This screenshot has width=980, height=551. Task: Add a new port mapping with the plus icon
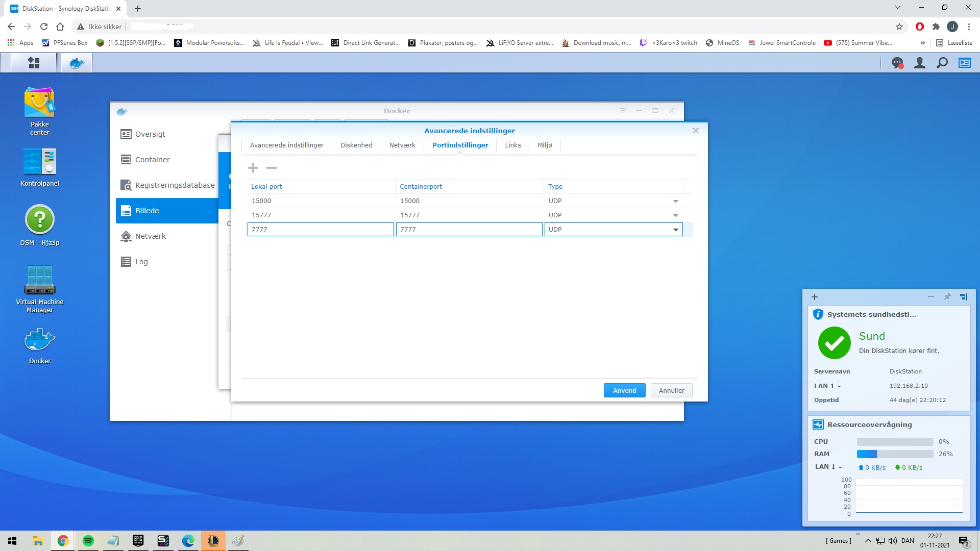coord(253,167)
